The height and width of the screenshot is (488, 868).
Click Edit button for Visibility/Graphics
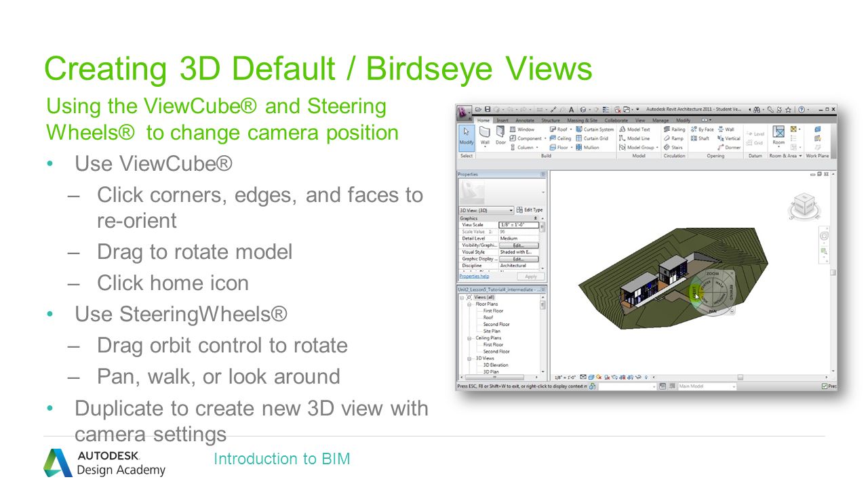tap(519, 245)
